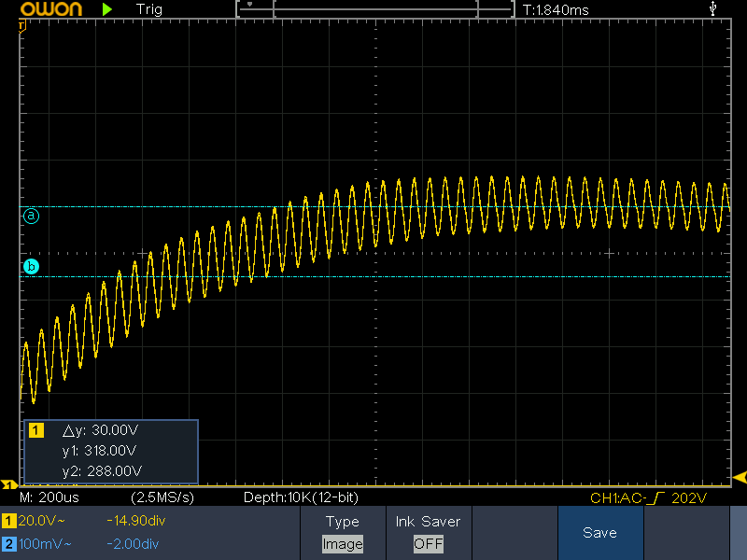Select cursor b marker

(32, 267)
